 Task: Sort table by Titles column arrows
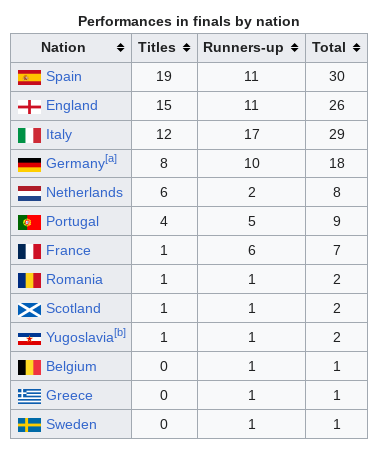click(187, 48)
